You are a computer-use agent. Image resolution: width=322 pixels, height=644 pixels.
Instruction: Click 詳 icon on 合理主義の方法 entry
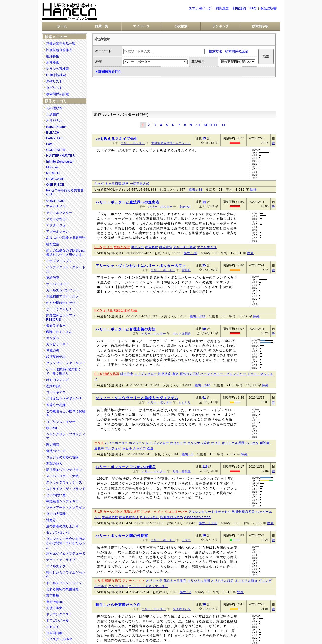273,334
